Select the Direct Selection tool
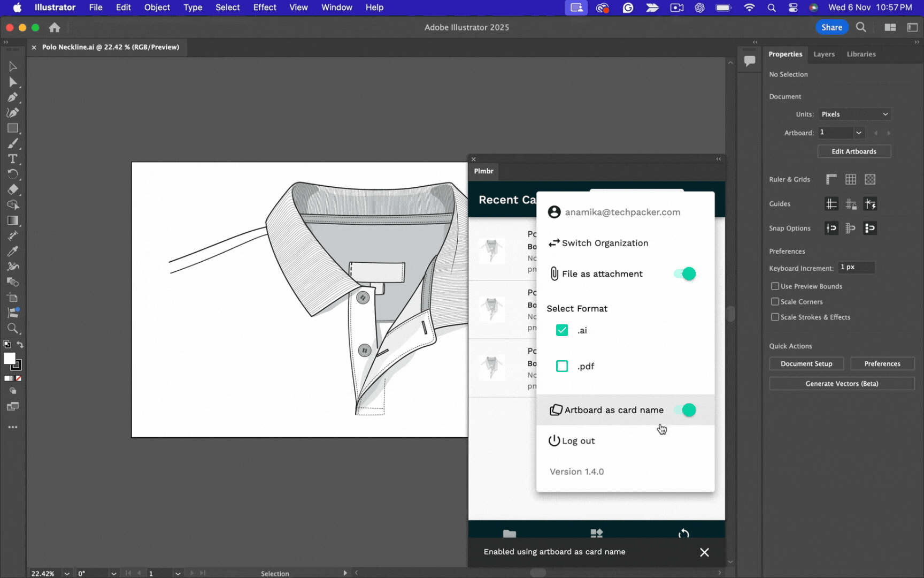The width and height of the screenshot is (924, 578). [13, 82]
